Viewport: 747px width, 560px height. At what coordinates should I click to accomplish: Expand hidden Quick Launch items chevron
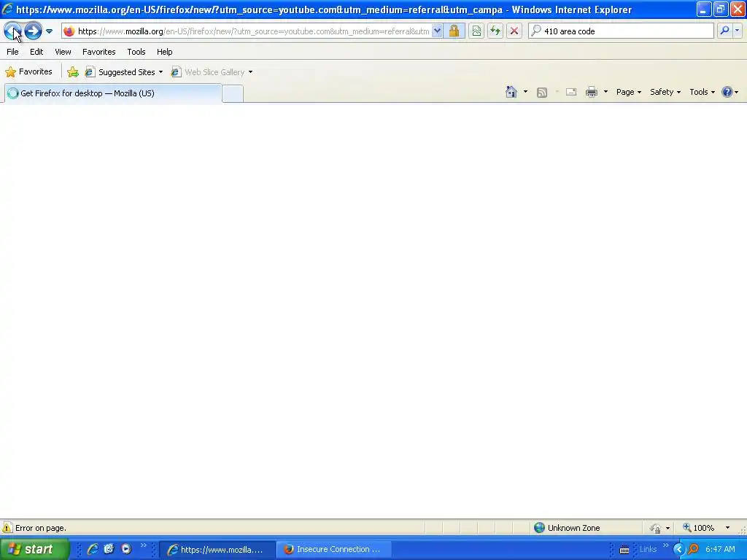click(144, 545)
